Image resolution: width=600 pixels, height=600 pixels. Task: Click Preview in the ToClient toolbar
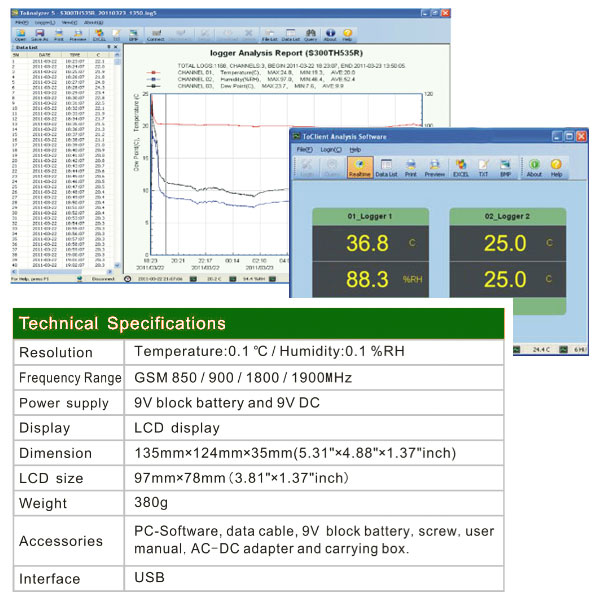tap(434, 167)
